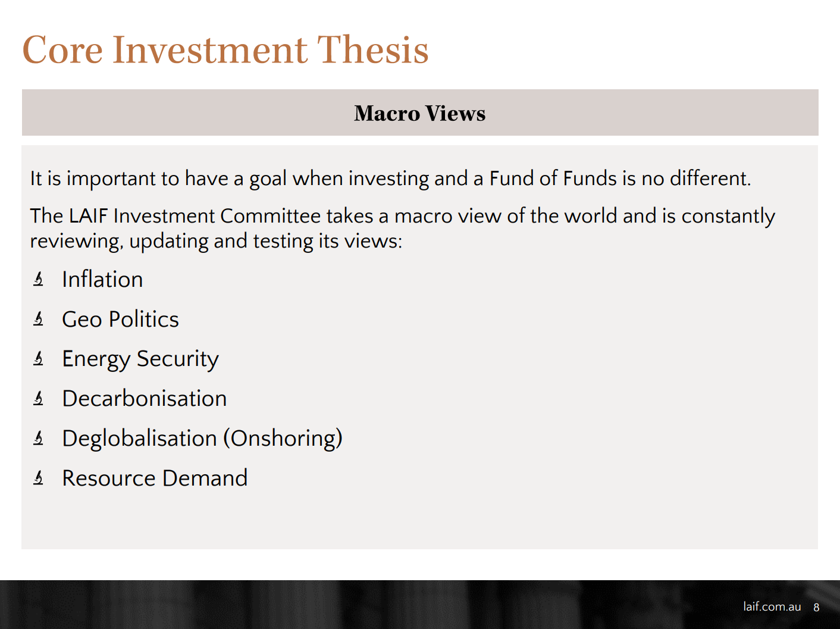This screenshot has width=840, height=629.
Task: Click the bullet icon before Deglobalisation (Onshoring)
Action: click(x=39, y=438)
